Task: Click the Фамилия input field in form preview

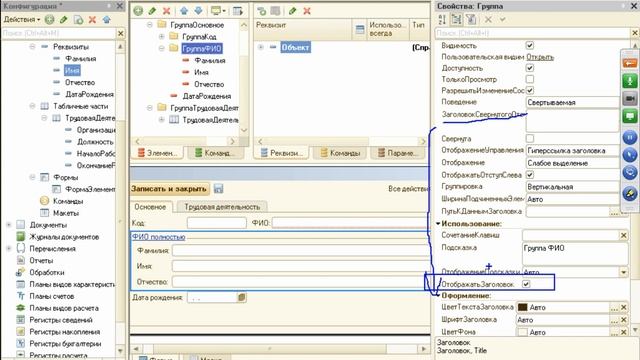Action: click(x=301, y=251)
